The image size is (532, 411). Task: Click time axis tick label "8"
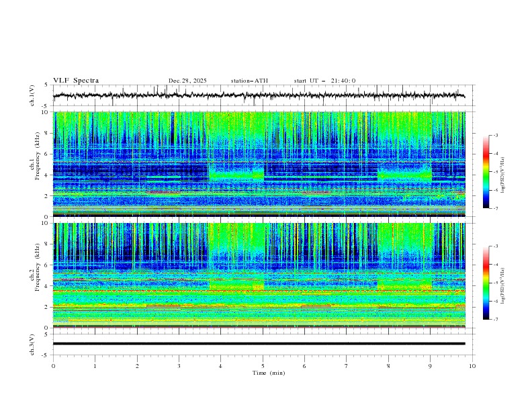click(388, 366)
